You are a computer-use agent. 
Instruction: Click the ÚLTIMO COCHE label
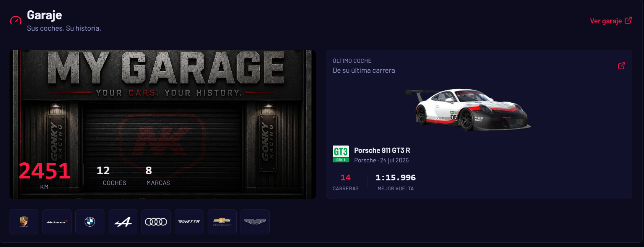point(352,61)
